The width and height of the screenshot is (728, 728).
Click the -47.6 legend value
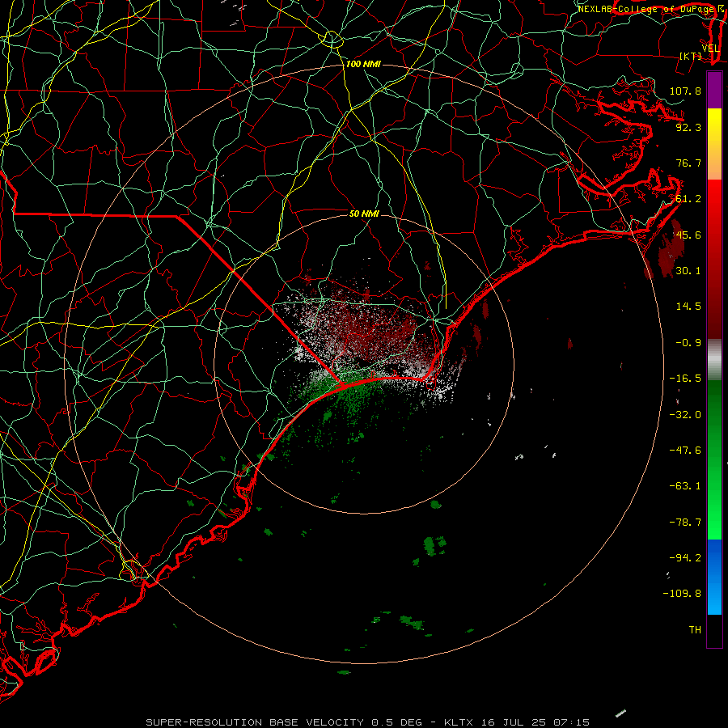685,450
